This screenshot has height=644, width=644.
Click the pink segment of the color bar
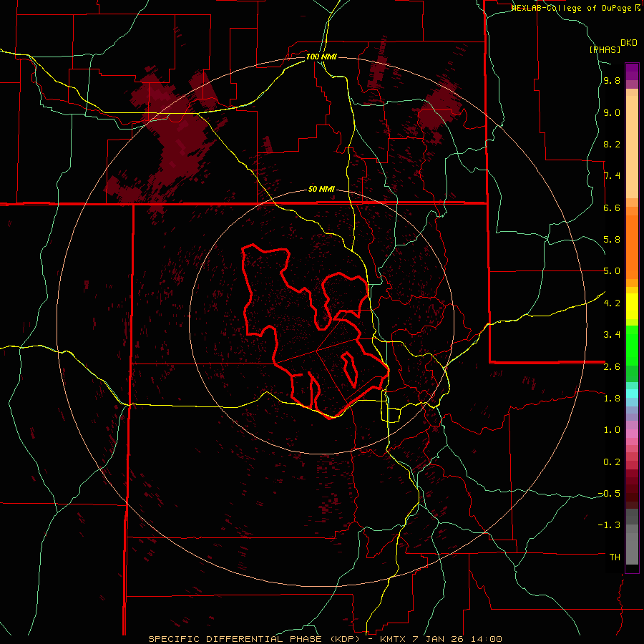click(x=632, y=434)
